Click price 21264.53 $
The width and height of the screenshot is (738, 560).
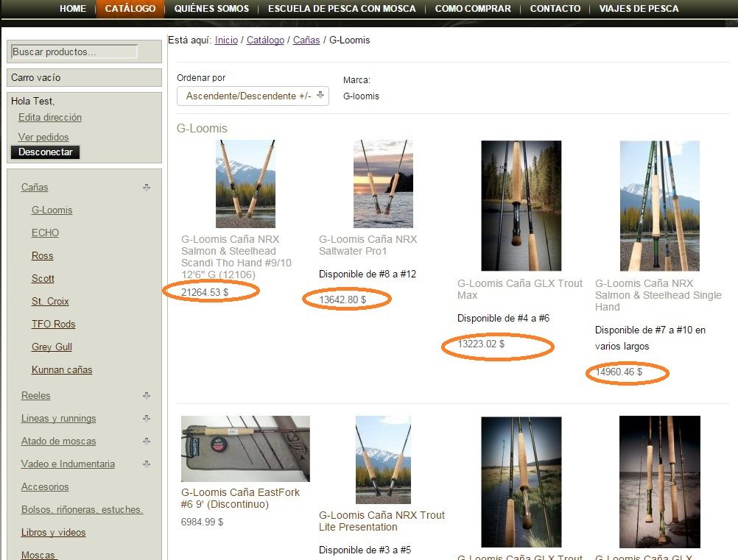click(x=205, y=292)
